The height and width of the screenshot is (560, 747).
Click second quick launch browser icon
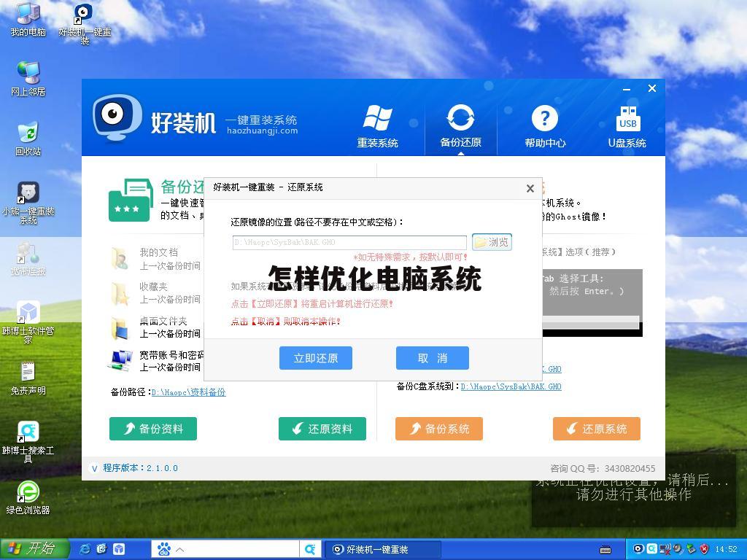pos(101,550)
